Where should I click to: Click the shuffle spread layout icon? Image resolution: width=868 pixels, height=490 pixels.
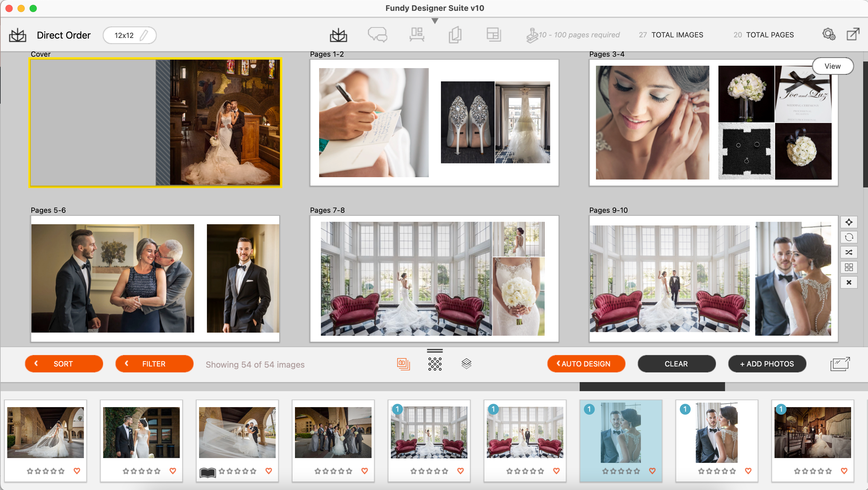point(849,252)
